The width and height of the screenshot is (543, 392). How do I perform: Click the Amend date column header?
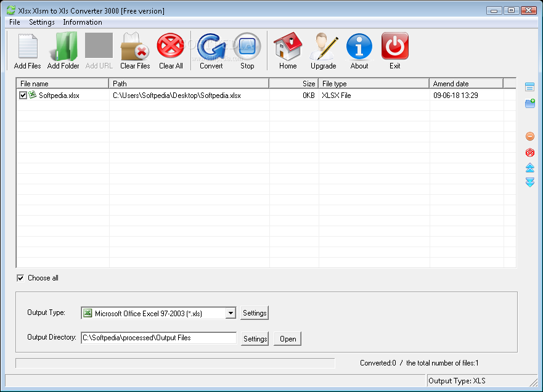coord(466,83)
